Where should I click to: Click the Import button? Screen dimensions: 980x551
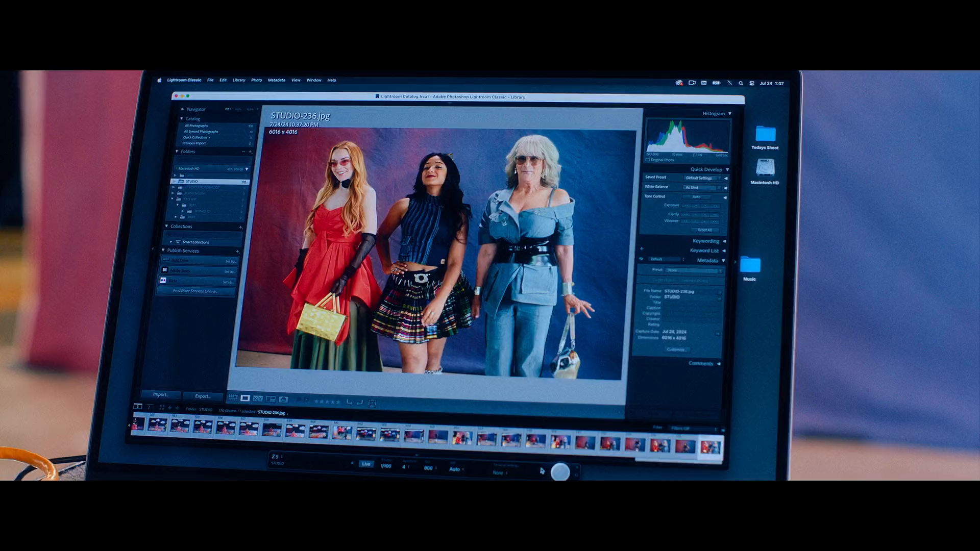(160, 394)
